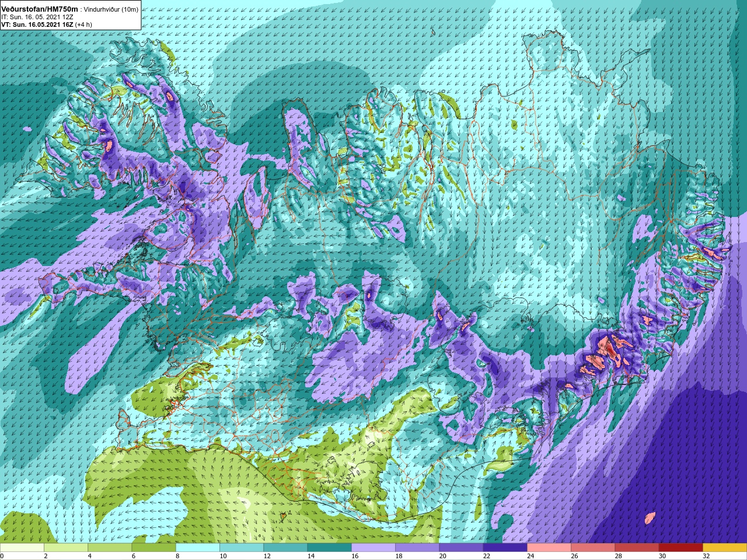Click the legend scale value '30'
Image resolution: width=747 pixels, height=560 pixels.
coord(662,556)
